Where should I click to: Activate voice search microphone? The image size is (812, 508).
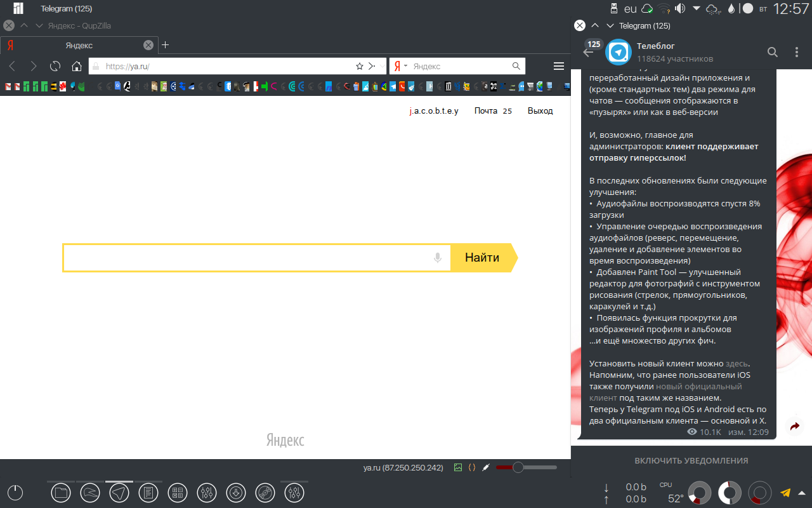click(x=438, y=258)
